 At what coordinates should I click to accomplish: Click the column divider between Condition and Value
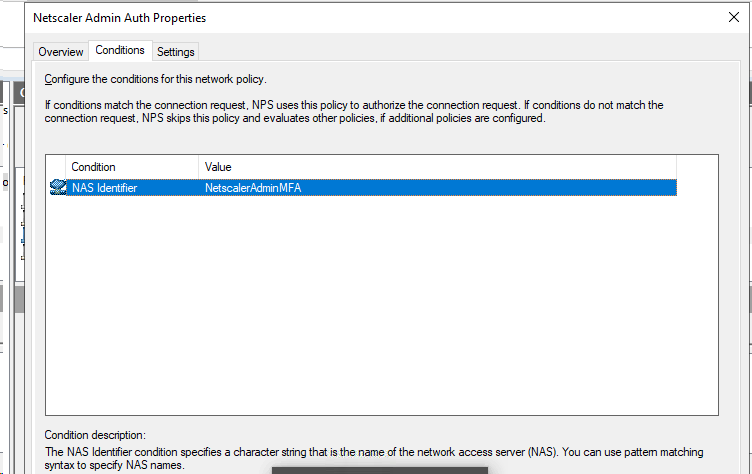[x=199, y=167]
